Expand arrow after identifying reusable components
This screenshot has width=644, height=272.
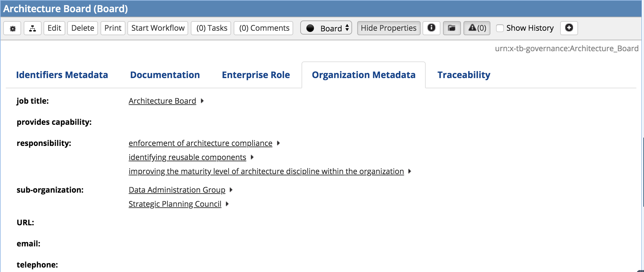tap(252, 157)
